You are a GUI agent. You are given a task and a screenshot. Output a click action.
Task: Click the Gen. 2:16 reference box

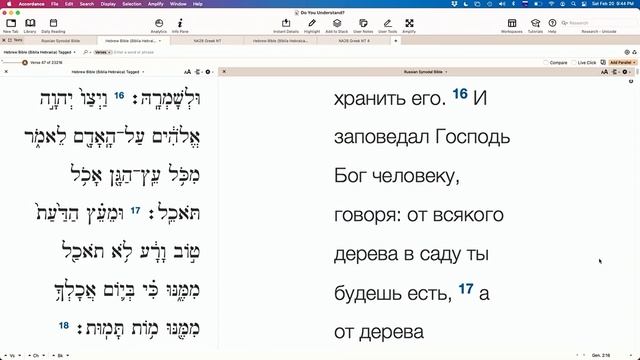click(x=601, y=356)
